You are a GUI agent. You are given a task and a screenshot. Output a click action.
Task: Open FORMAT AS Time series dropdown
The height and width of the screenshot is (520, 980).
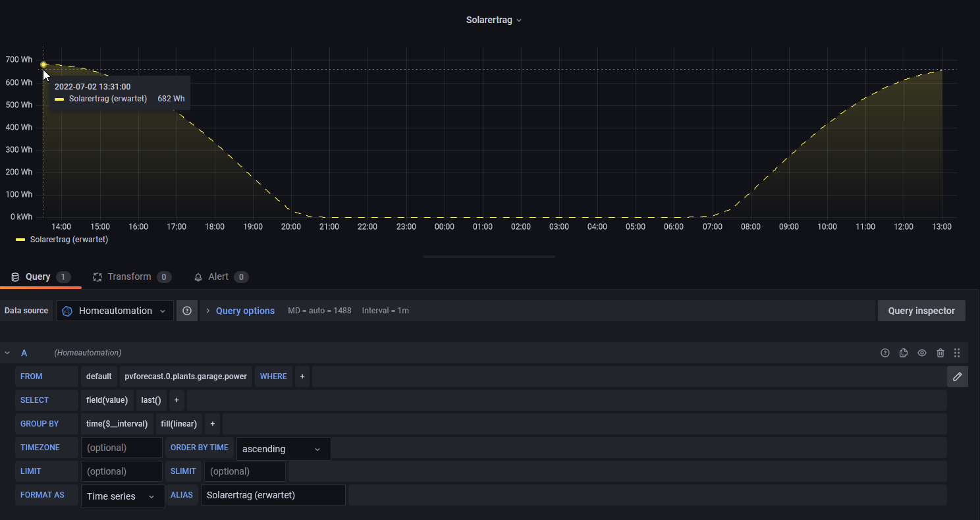click(x=123, y=496)
